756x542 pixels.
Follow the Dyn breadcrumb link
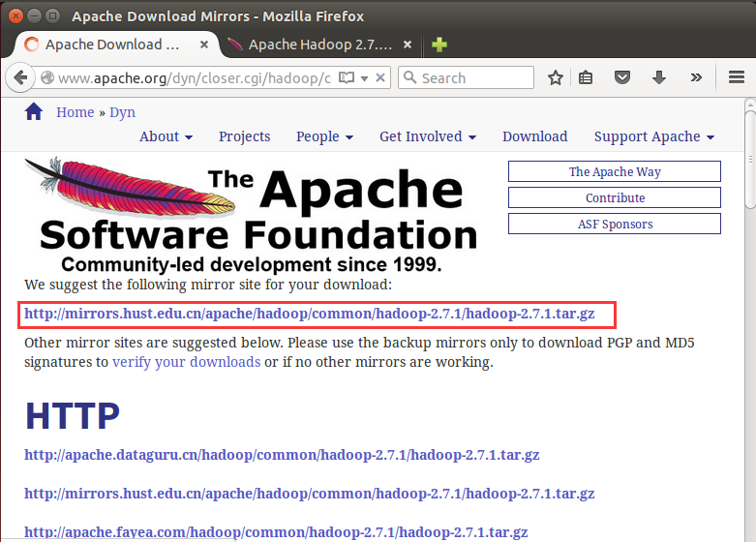point(123,112)
